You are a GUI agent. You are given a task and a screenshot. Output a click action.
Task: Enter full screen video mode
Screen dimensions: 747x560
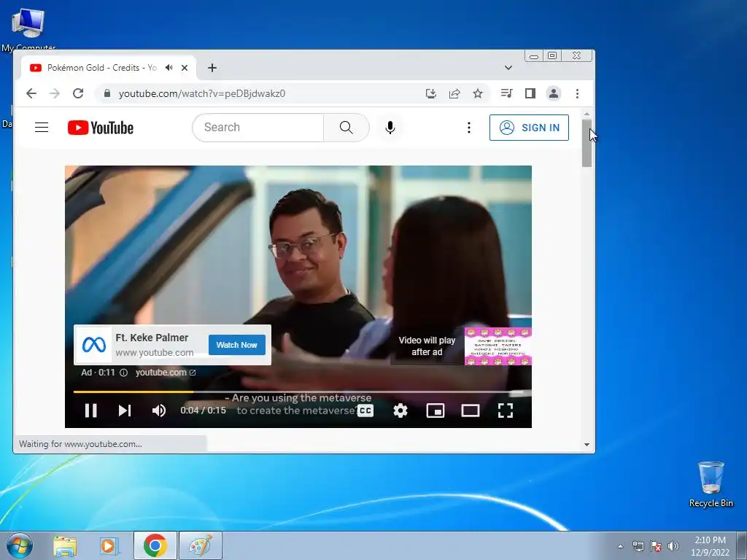click(506, 411)
